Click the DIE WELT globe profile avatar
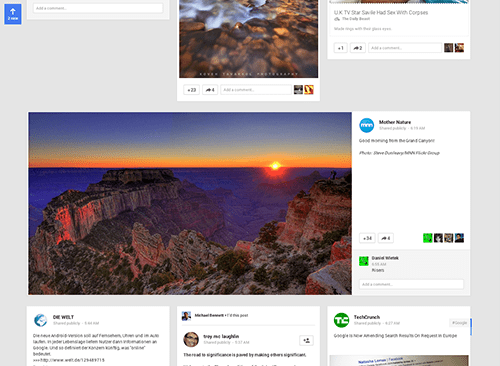 click(x=41, y=320)
